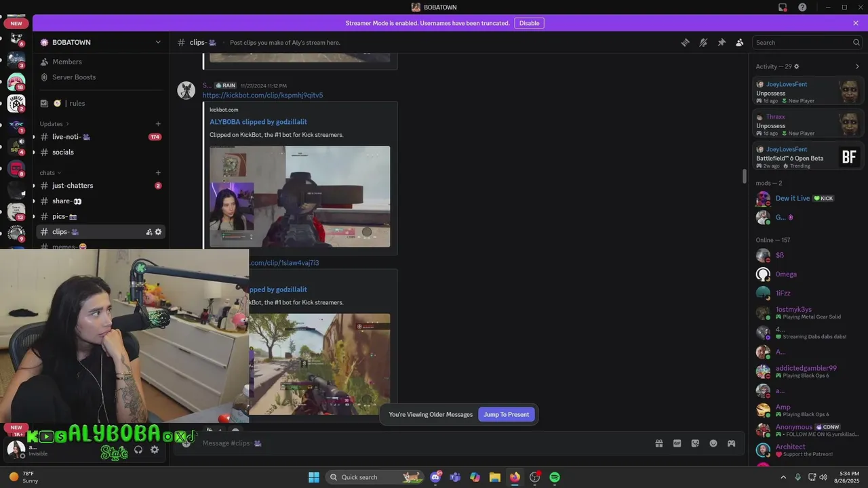Click taskbar Quick search box

(x=374, y=477)
